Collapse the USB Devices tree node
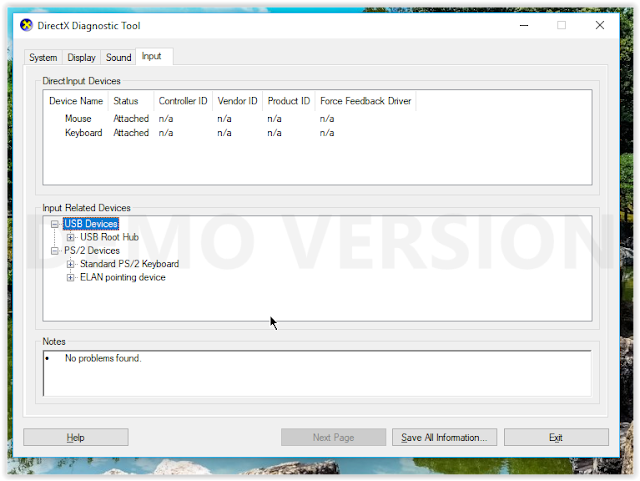The height and width of the screenshot is (481, 640). pos(55,224)
